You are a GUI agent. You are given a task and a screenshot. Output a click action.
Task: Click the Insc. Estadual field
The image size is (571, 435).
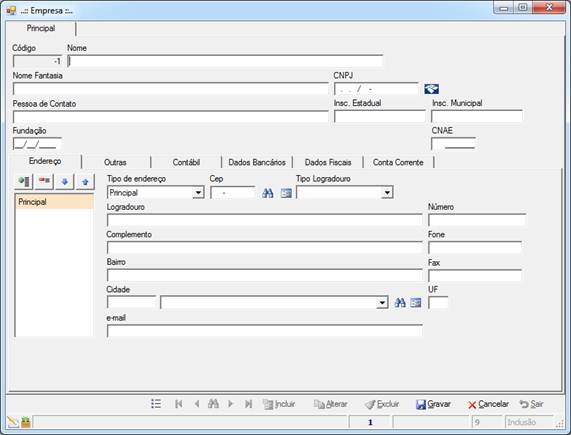click(379, 116)
